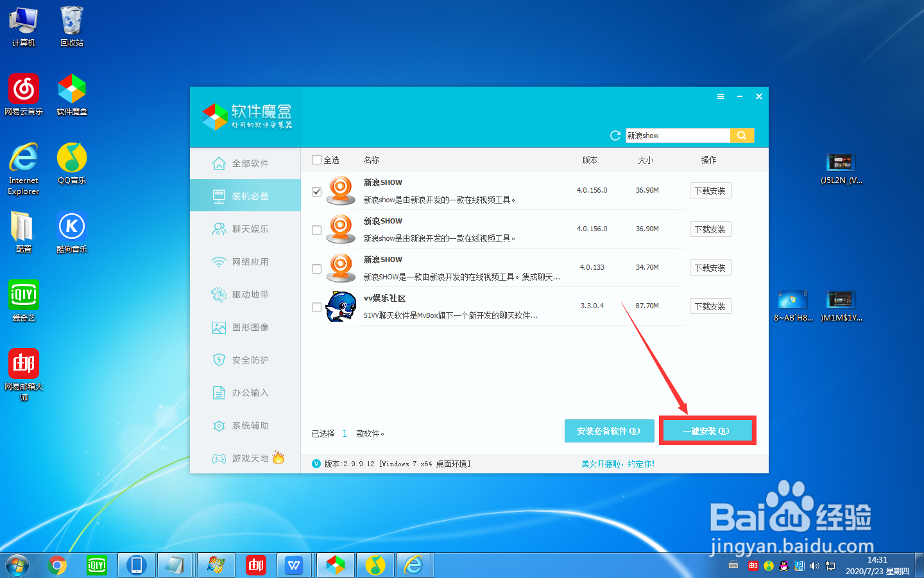Viewport: 924px width, 578px height.
Task: Open QQ音乐 from the taskbar
Action: click(x=375, y=565)
